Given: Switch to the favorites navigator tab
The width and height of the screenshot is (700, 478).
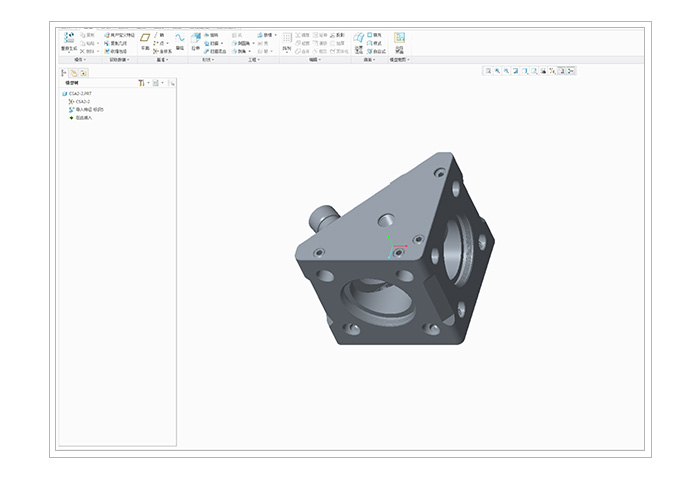Looking at the screenshot, I should [84, 72].
